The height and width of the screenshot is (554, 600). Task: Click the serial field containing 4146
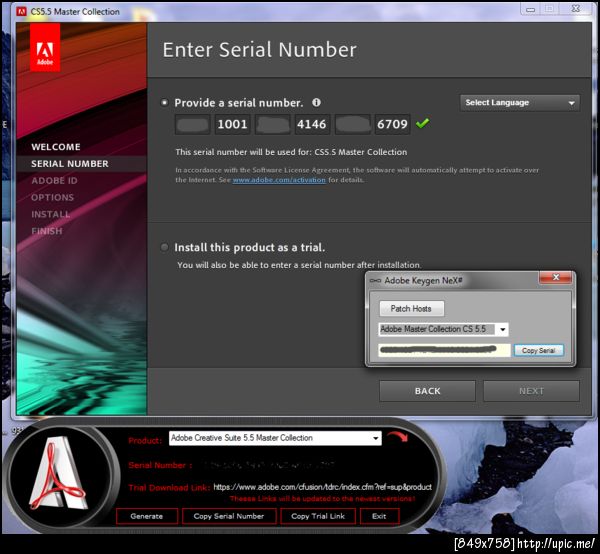pyautogui.click(x=312, y=124)
